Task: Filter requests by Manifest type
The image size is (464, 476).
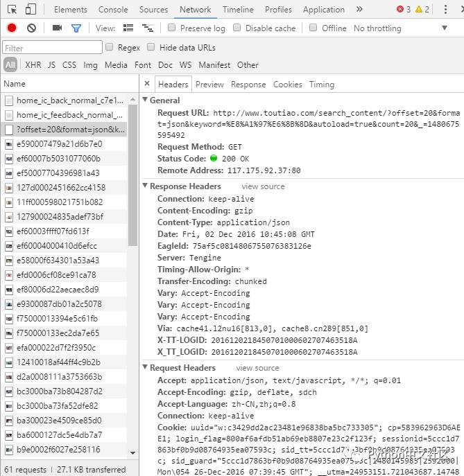Action: pyautogui.click(x=214, y=65)
